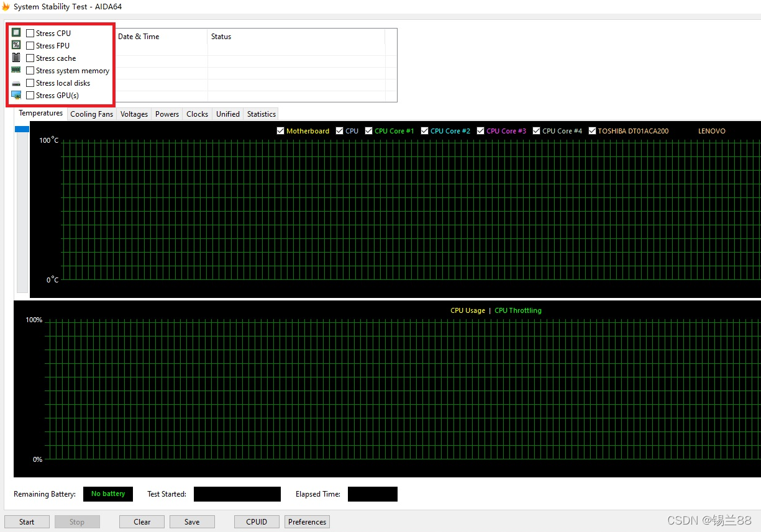Uncheck the TOSHIBA DT01ACA200 disk series
761x532 pixels.
tap(593, 131)
